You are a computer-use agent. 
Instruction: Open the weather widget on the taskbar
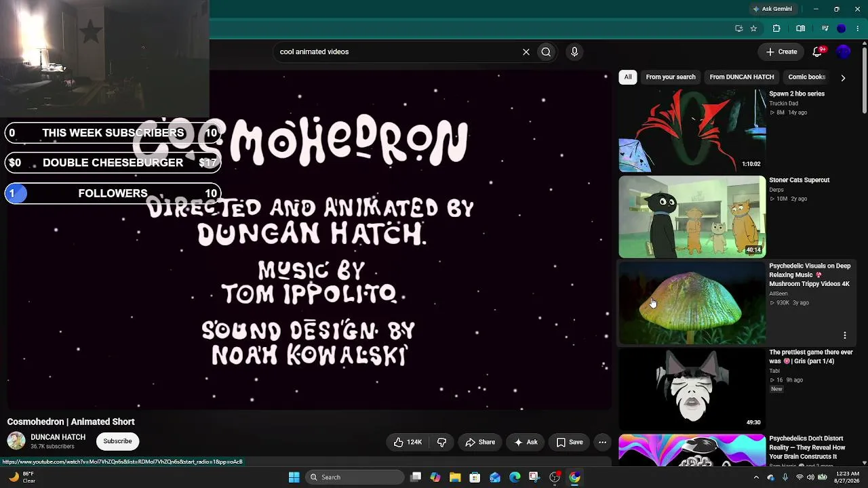[21, 477]
